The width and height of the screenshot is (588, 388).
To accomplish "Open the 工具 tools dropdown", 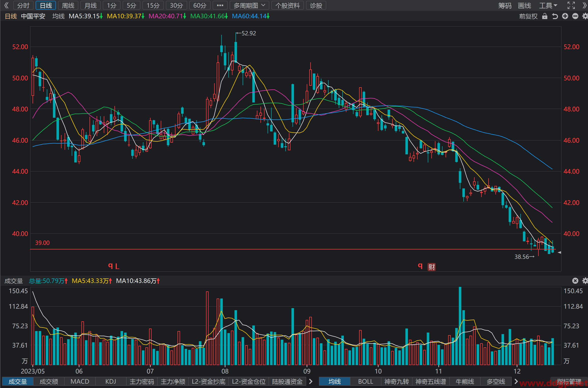I will pyautogui.click(x=548, y=5).
